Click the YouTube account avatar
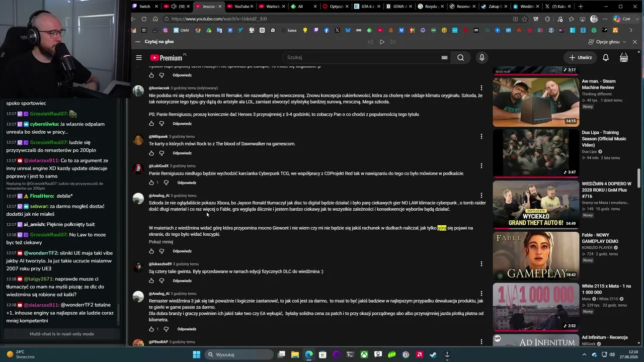644x362 pixels. (x=624, y=57)
